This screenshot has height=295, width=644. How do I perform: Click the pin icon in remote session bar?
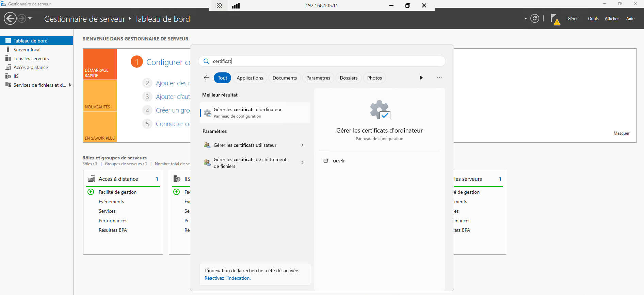point(220,5)
